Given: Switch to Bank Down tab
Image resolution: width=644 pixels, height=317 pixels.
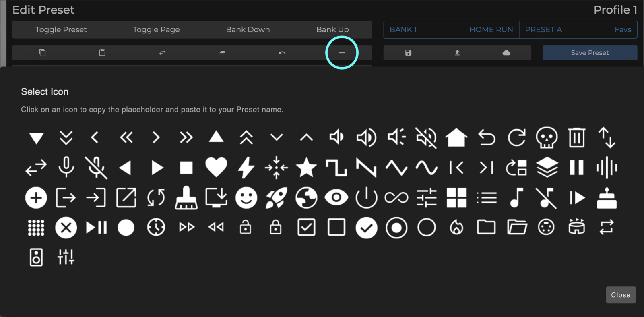Looking at the screenshot, I should pyautogui.click(x=248, y=29).
